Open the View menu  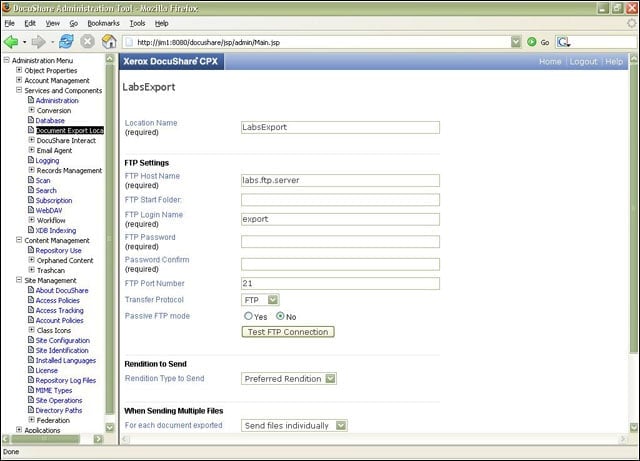[53, 23]
